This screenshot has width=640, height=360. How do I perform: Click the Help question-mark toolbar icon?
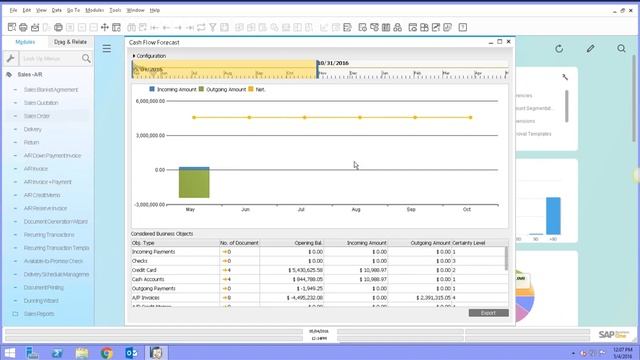coord(462,27)
